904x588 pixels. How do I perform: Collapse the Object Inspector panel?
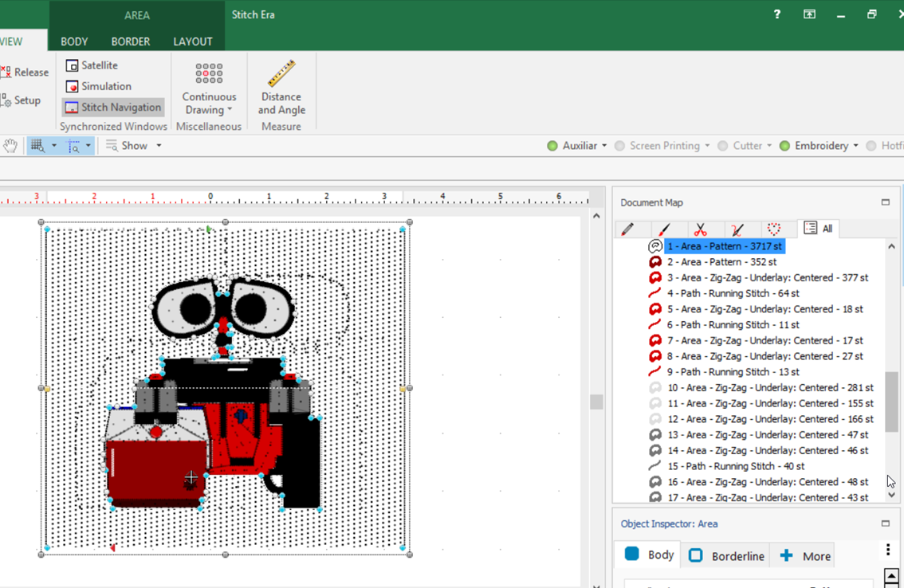886,523
